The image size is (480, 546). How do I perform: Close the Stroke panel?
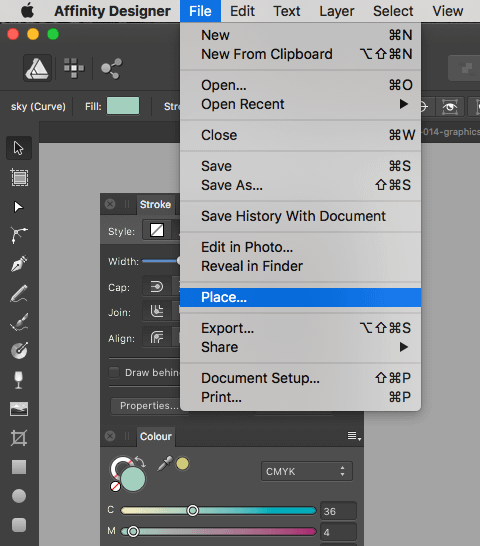pyautogui.click(x=110, y=204)
